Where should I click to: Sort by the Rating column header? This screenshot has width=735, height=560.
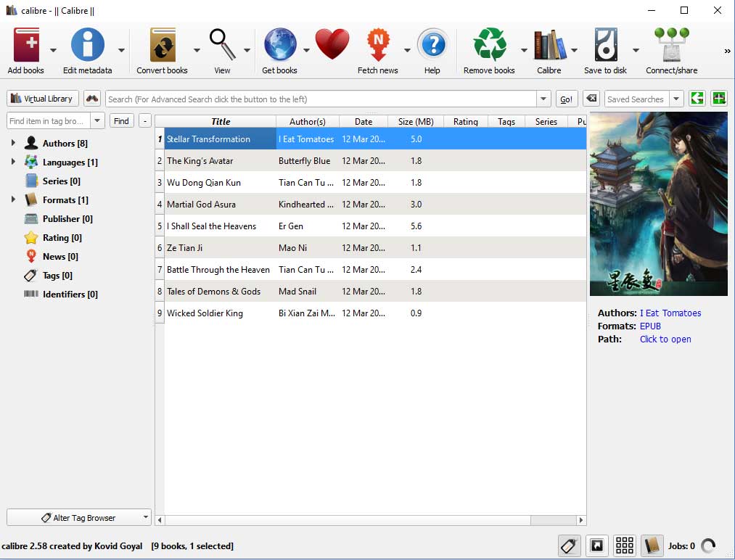[466, 121]
